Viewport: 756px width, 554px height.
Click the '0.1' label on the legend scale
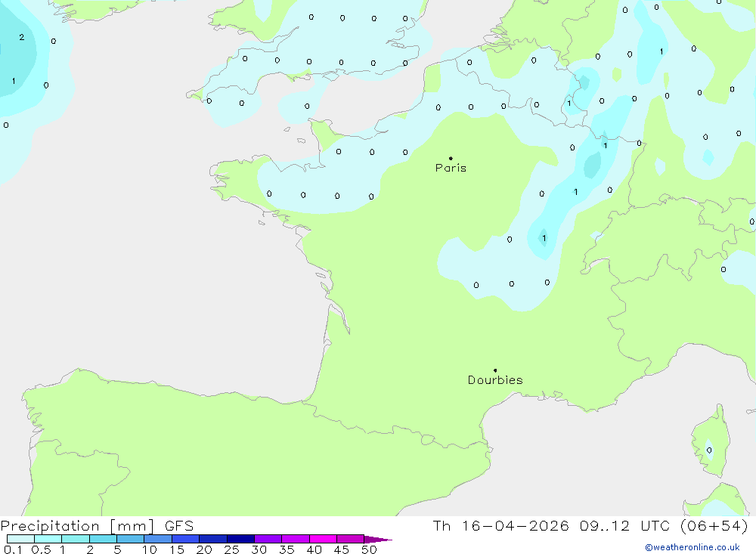[x=13, y=549]
